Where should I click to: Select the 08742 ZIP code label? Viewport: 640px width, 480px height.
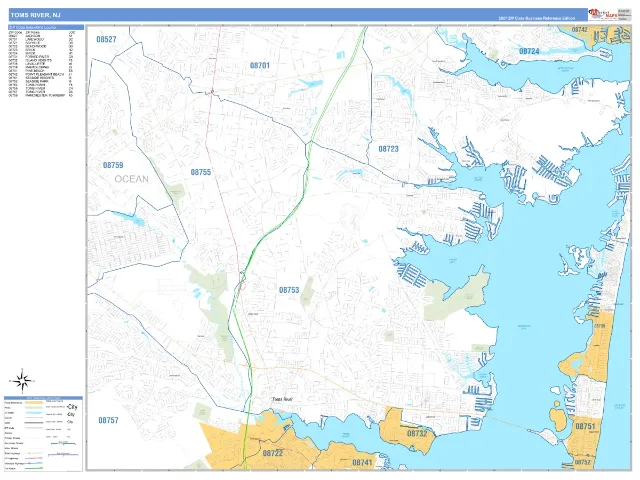click(x=579, y=29)
